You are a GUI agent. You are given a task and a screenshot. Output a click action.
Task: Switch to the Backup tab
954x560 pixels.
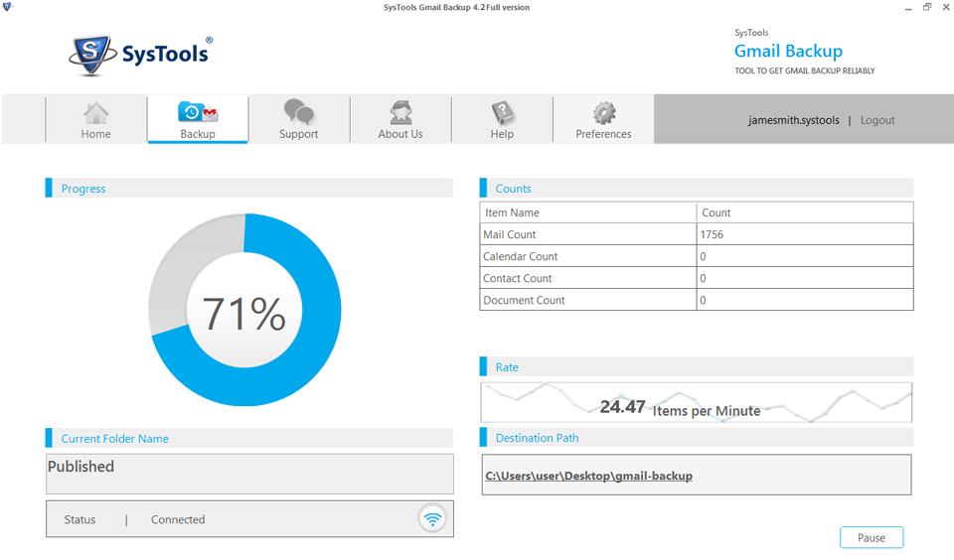(x=198, y=119)
